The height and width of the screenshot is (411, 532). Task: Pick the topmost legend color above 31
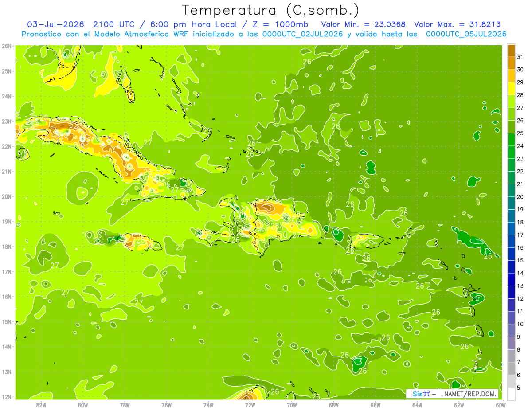pyautogui.click(x=511, y=51)
